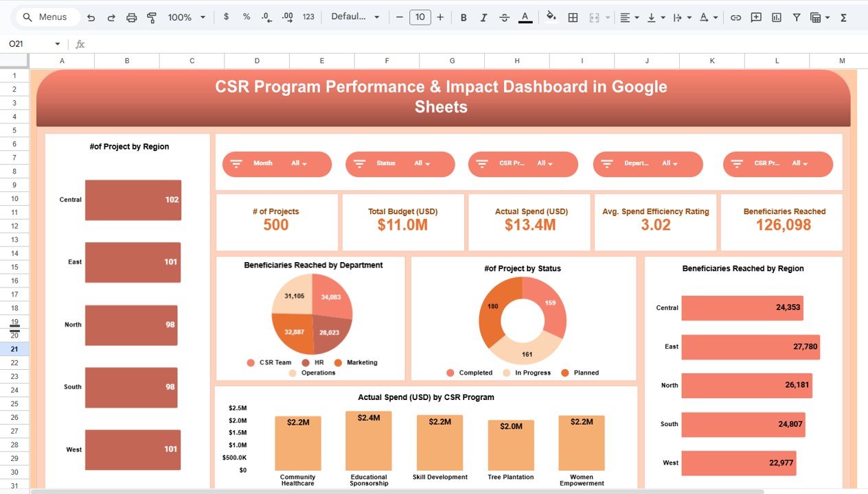868x494 pixels.
Task: Open the Borders tool
Action: click(x=573, y=17)
